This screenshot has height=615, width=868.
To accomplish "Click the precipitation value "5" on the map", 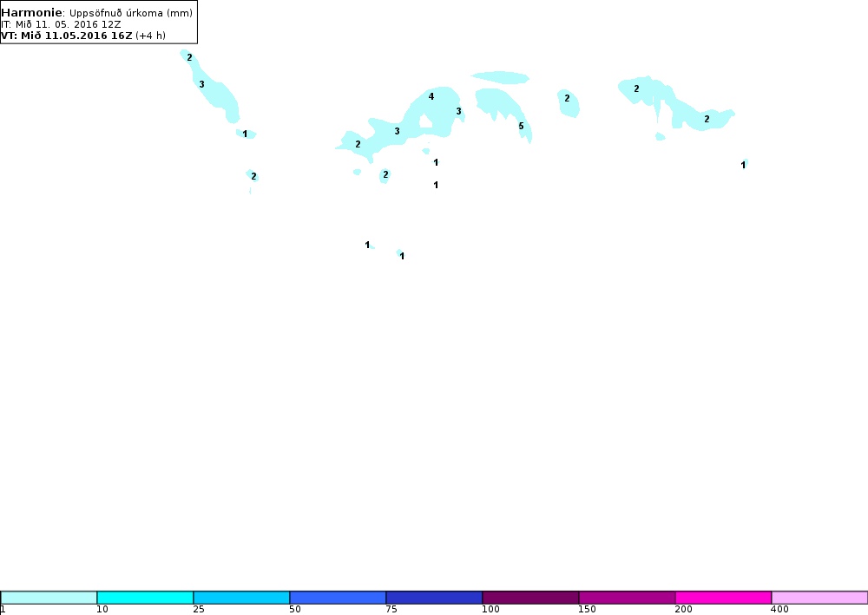I will pyautogui.click(x=521, y=126).
